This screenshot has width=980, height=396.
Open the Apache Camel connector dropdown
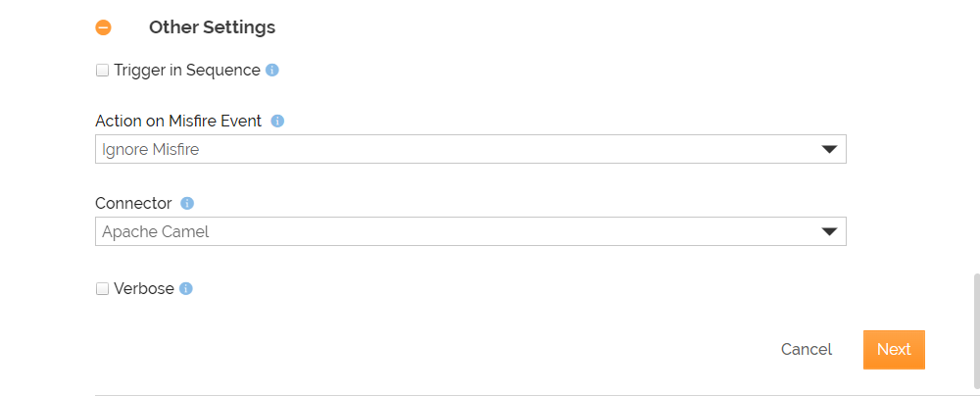tap(470, 231)
